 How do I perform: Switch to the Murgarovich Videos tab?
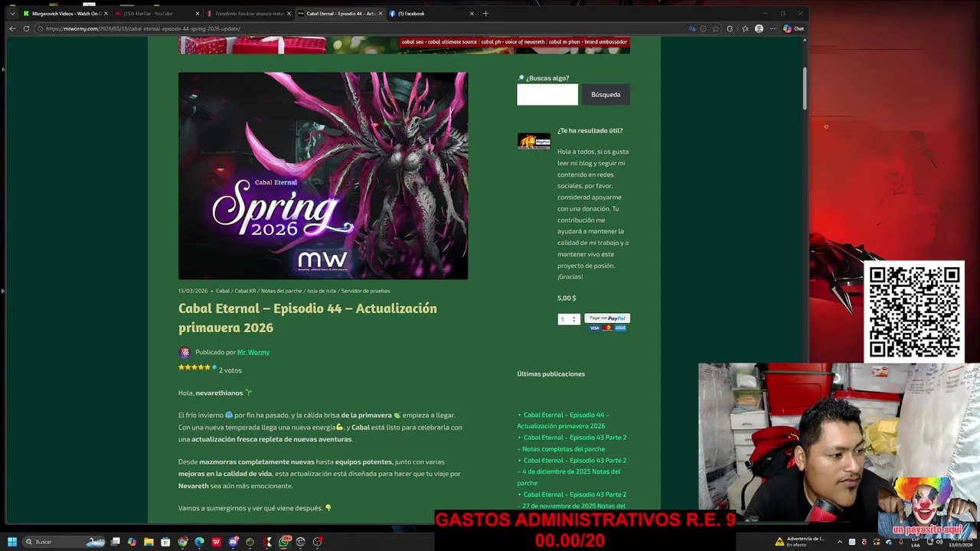tap(65, 13)
